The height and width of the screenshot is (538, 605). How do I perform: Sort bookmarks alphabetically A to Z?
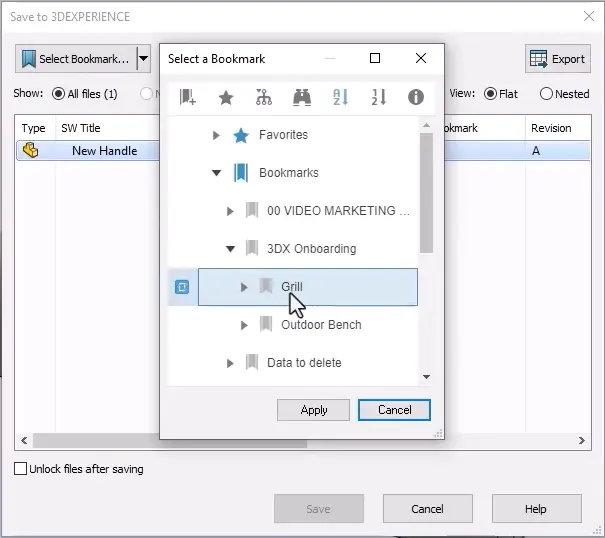(340, 97)
